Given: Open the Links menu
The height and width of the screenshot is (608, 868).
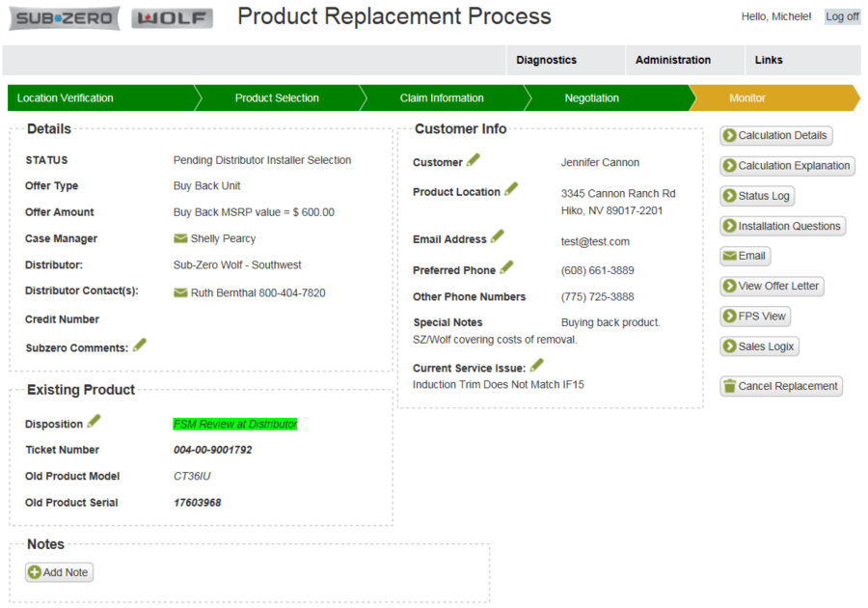Looking at the screenshot, I should (x=769, y=60).
